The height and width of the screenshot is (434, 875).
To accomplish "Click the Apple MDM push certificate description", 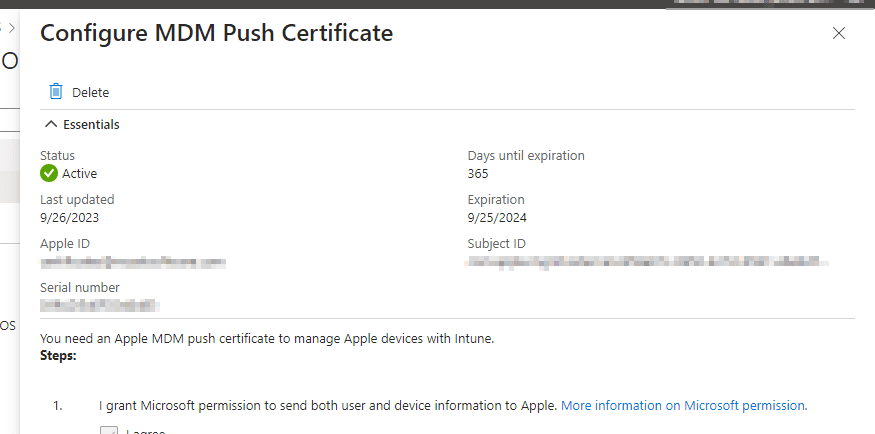I will coord(267,338).
